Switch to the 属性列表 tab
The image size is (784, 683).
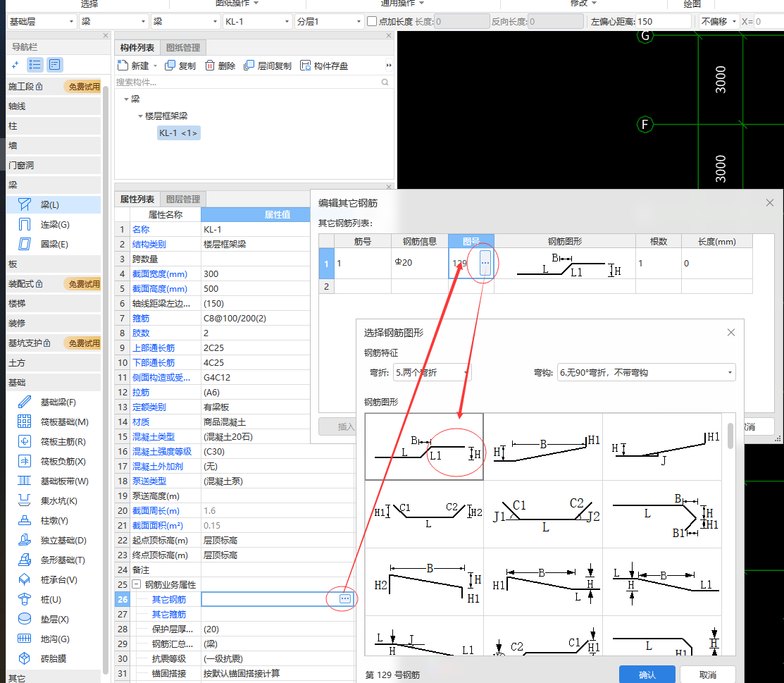pos(137,199)
